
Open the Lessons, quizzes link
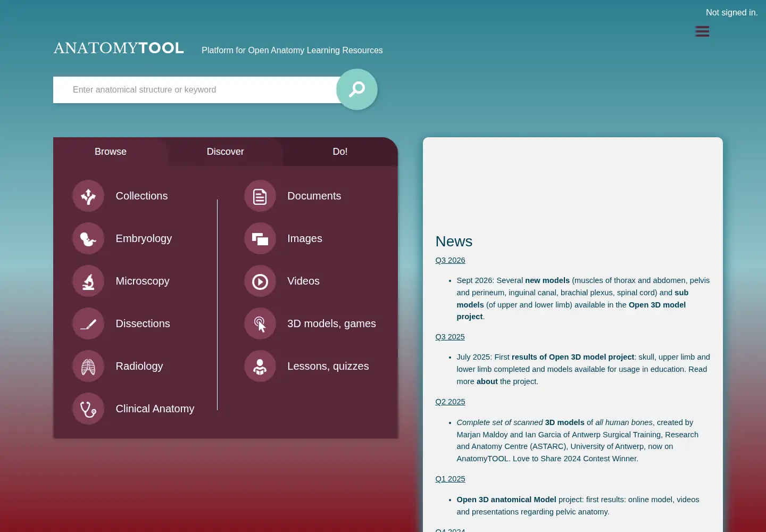click(x=328, y=366)
